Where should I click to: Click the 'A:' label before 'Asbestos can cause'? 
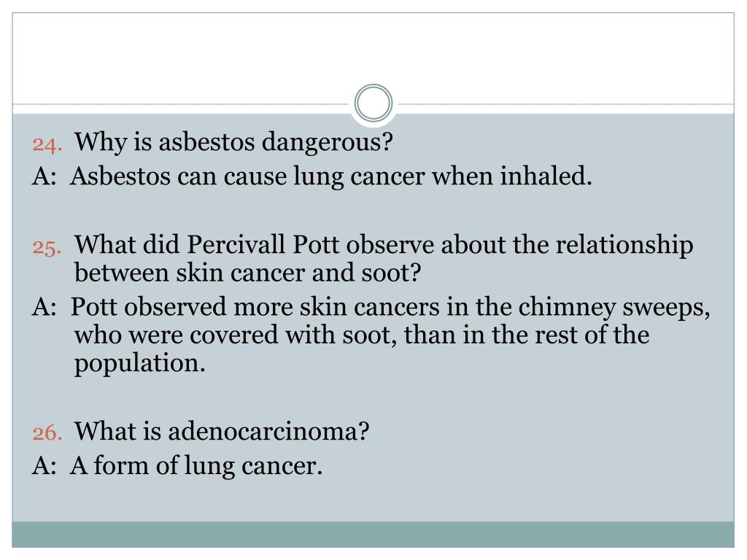click(44, 176)
